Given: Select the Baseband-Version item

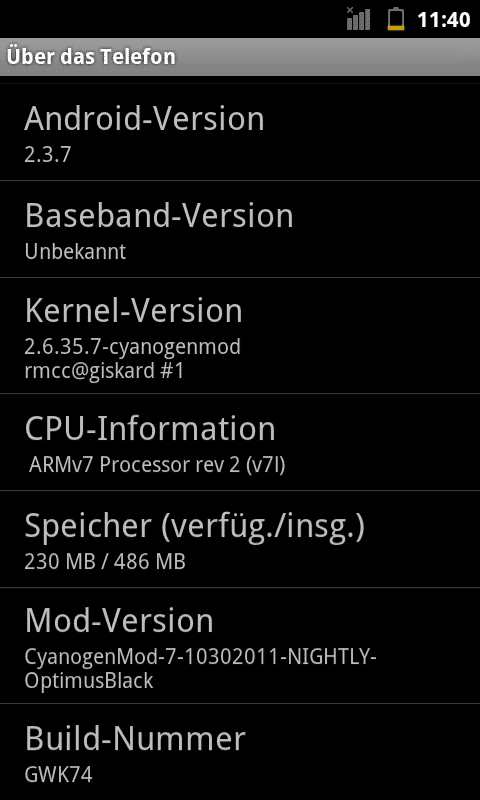Looking at the screenshot, I should 240,229.
